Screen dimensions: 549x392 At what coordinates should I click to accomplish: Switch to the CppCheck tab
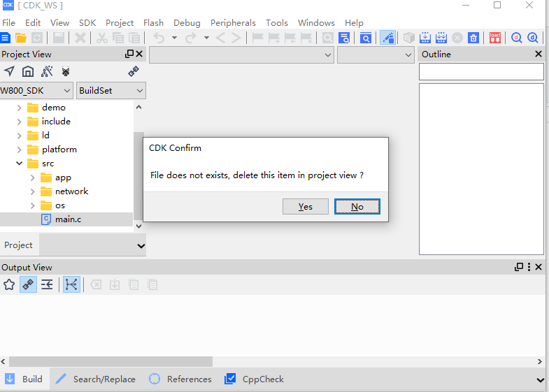pyautogui.click(x=255, y=379)
